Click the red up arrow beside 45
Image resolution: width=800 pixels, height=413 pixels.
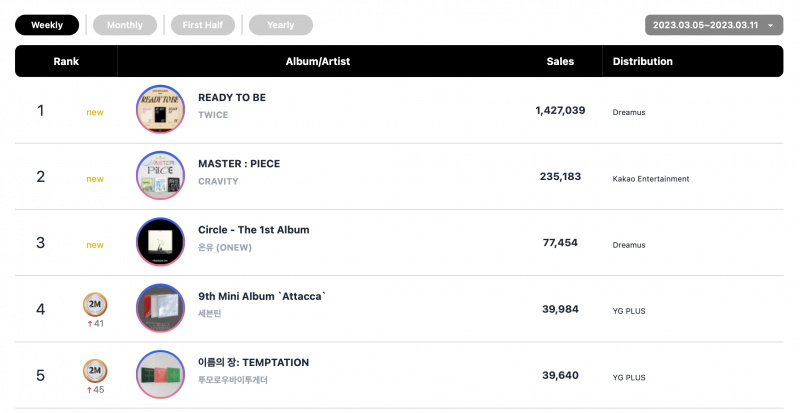click(x=90, y=390)
